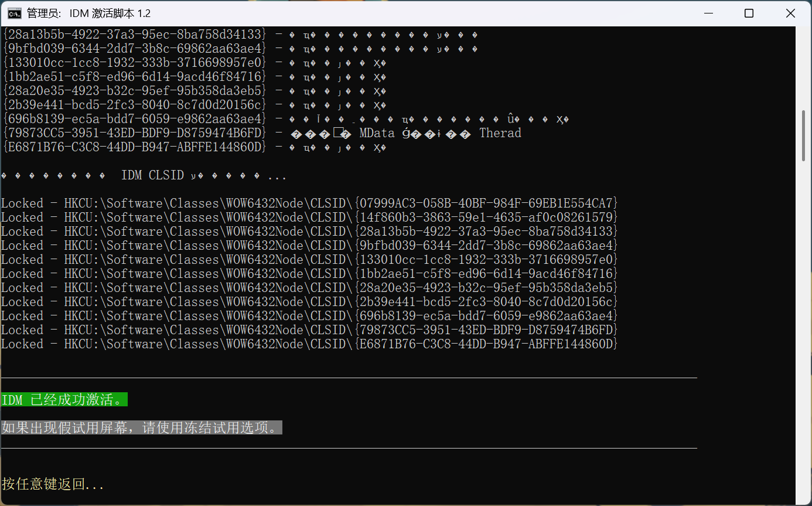Image resolution: width=812 pixels, height=506 pixels.
Task: Click the Locked line ending in af0c08261579
Action: [x=309, y=218]
